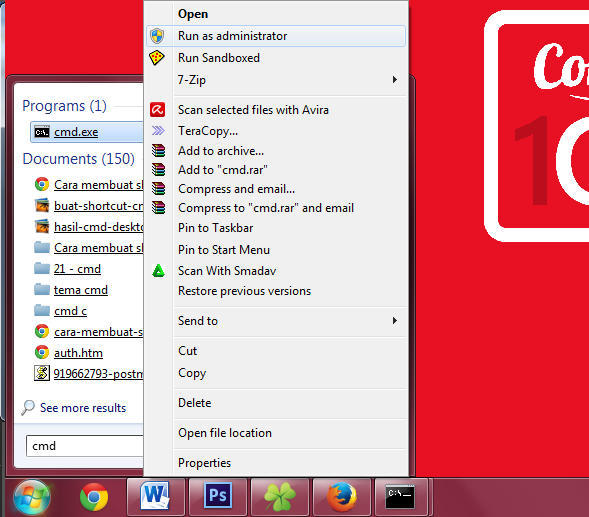Click the WinRAR icon beside Add to "cmd.rar"
589x517 pixels.
[158, 169]
